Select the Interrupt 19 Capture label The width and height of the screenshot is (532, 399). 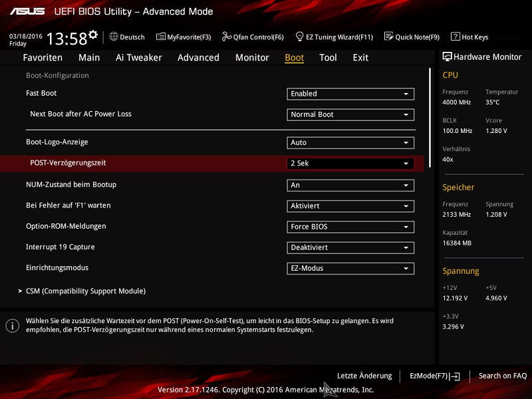click(61, 247)
